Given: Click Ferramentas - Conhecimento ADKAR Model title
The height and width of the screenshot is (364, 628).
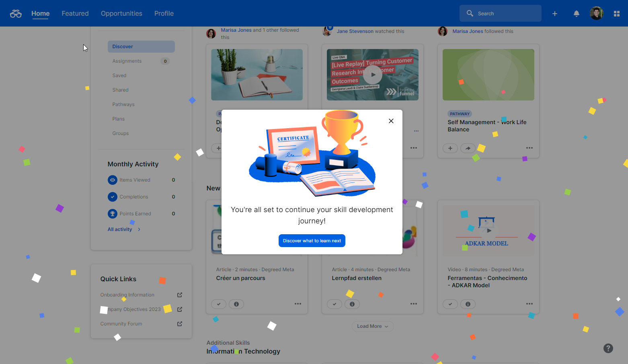Looking at the screenshot, I should (487, 282).
